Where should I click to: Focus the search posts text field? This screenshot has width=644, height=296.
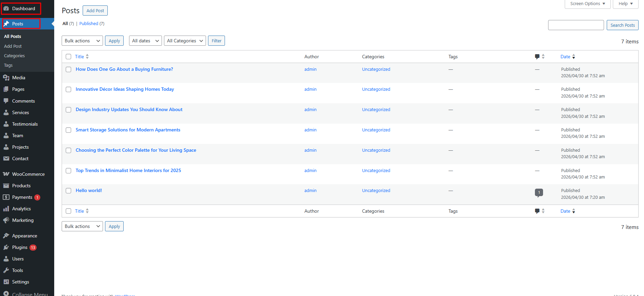(576, 25)
